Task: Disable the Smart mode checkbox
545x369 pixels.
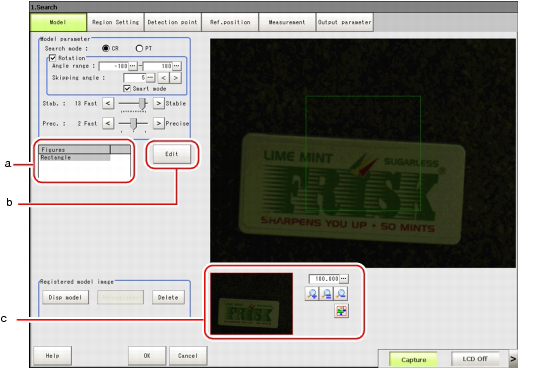Action: [x=127, y=89]
